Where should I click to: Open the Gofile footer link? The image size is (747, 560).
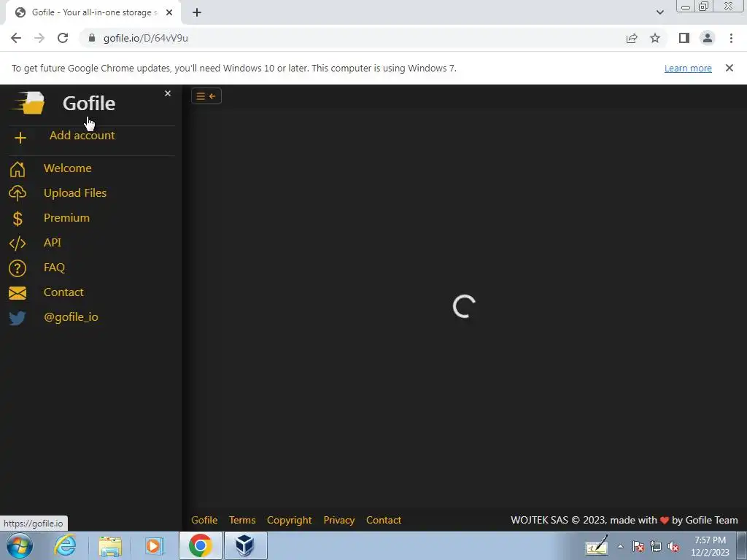click(204, 520)
